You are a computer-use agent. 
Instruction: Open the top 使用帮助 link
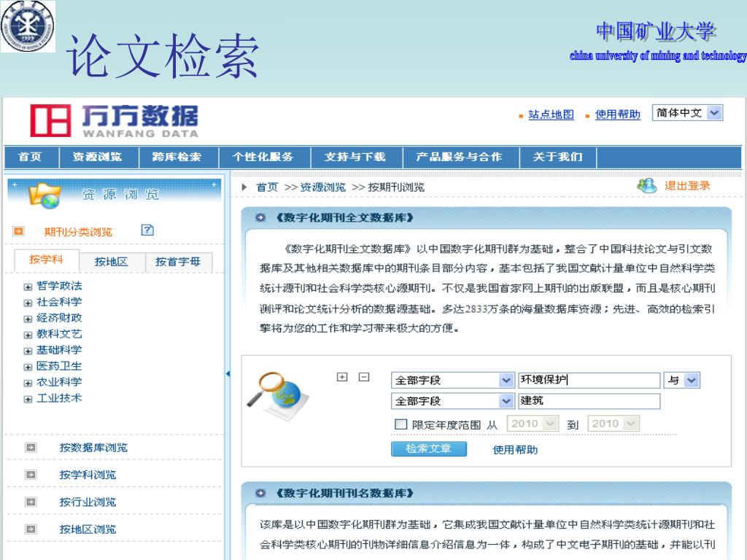click(x=618, y=114)
